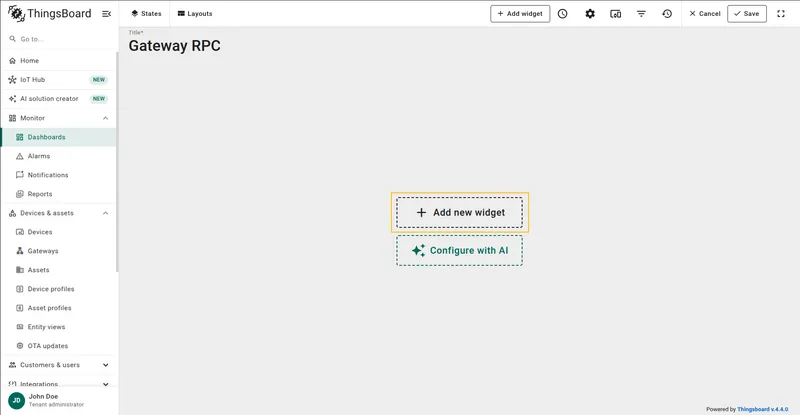Click the Devices icon in sidebar
The width and height of the screenshot is (800, 415).
click(x=20, y=232)
